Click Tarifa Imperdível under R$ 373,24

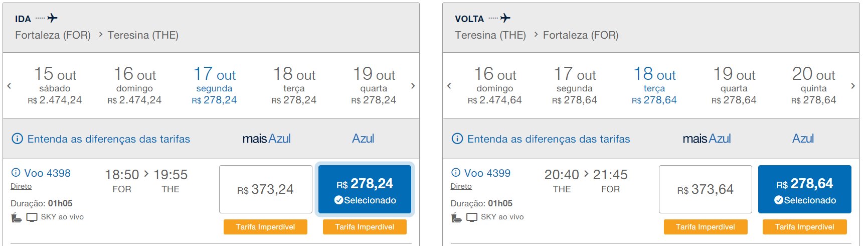265,227
